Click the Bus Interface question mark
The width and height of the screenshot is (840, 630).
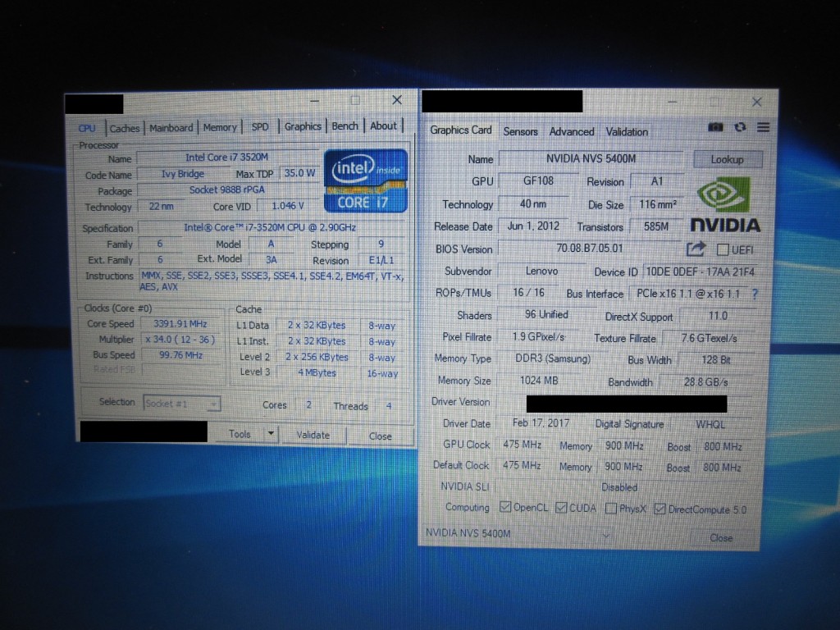pos(755,294)
